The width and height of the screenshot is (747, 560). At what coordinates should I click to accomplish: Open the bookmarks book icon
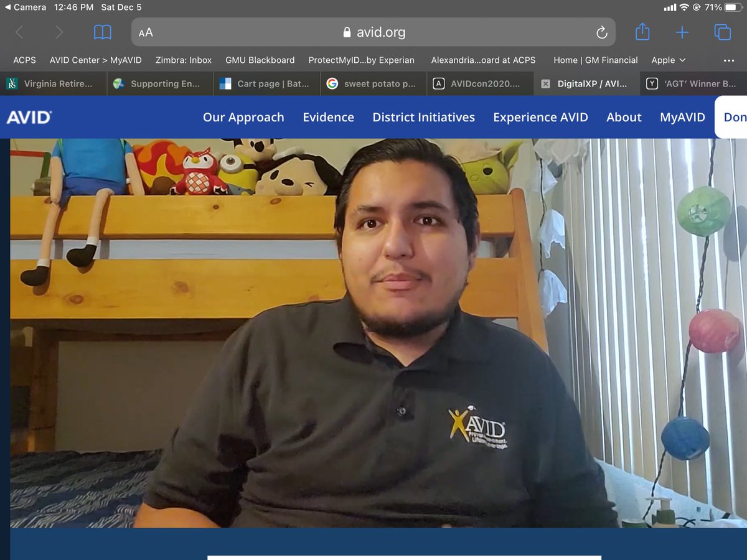[x=102, y=32]
